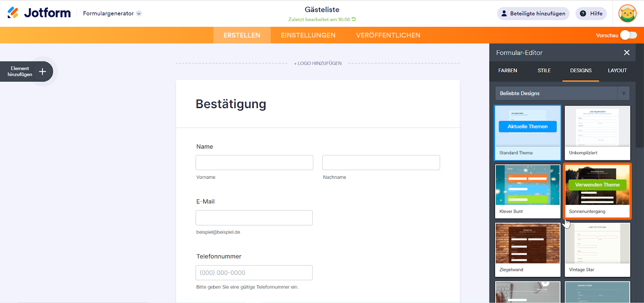Click the Logo hinzufügen link
The width and height of the screenshot is (644, 303).
tap(318, 63)
